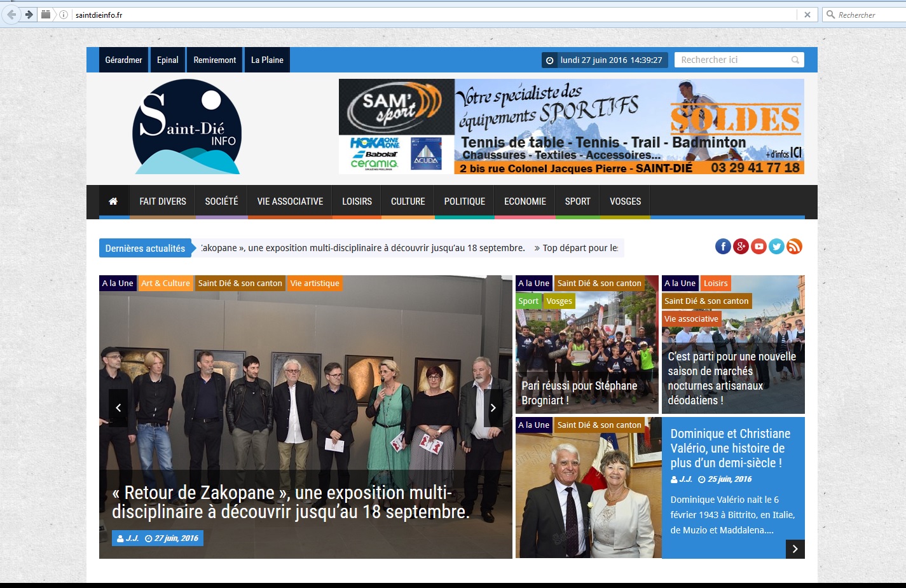
Task: Open the FAIT DIVERS menu section
Action: pyautogui.click(x=163, y=202)
